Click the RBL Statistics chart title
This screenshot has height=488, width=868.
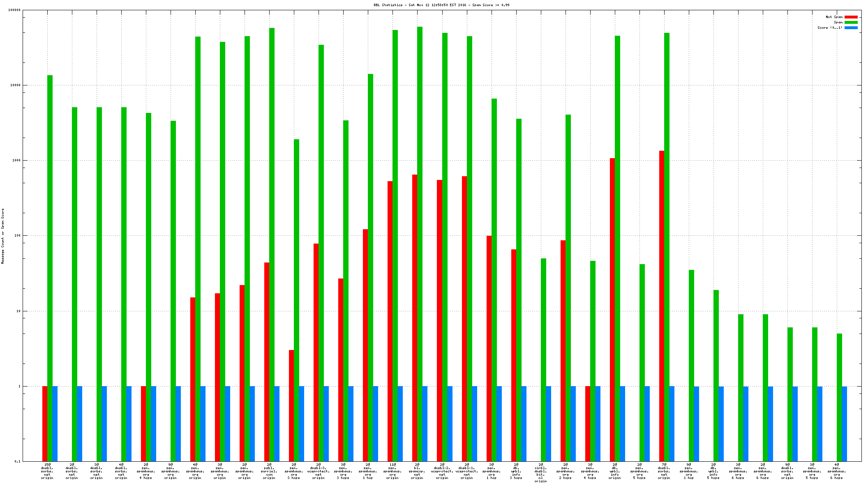(x=441, y=5)
